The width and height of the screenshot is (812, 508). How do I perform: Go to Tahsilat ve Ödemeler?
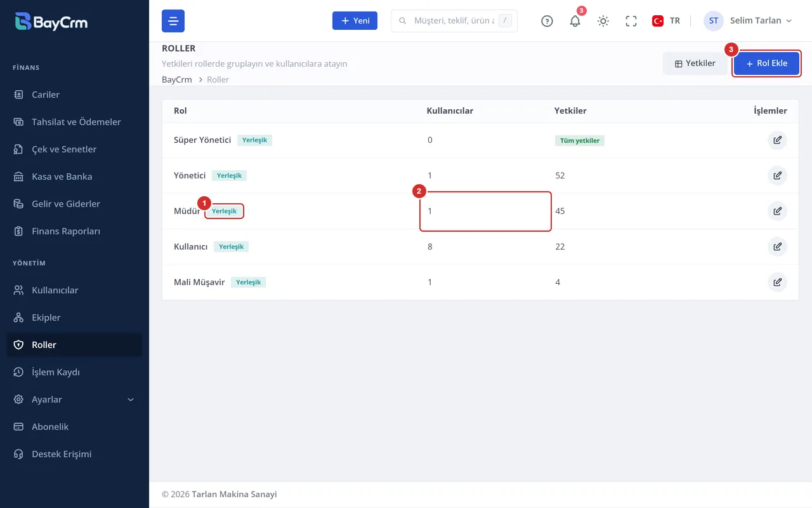pos(74,122)
